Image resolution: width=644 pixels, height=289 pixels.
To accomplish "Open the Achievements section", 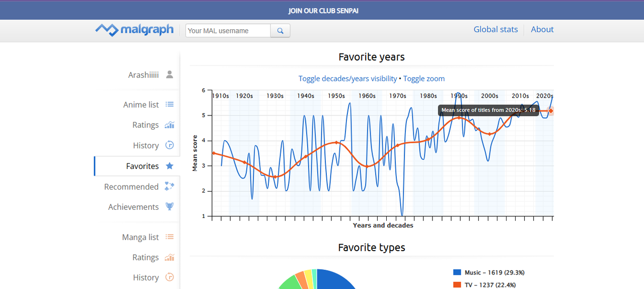I will pyautogui.click(x=133, y=207).
